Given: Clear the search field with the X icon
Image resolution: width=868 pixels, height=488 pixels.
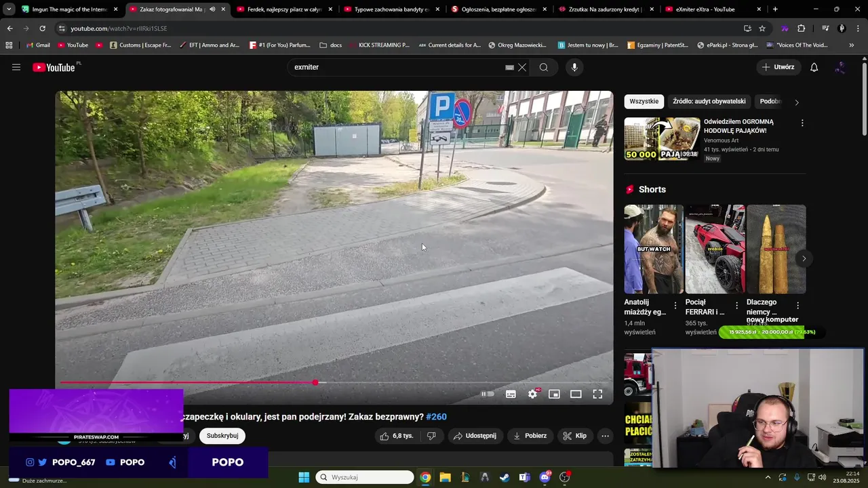Looking at the screenshot, I should [522, 67].
